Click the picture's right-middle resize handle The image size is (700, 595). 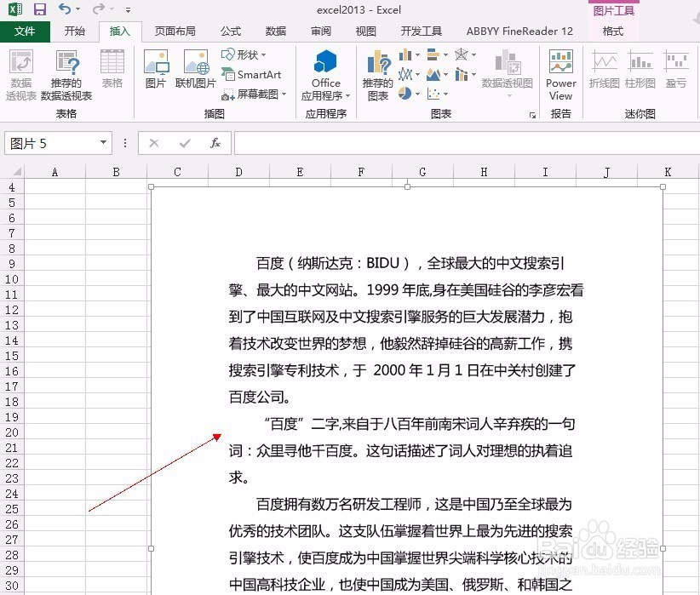pyautogui.click(x=663, y=548)
